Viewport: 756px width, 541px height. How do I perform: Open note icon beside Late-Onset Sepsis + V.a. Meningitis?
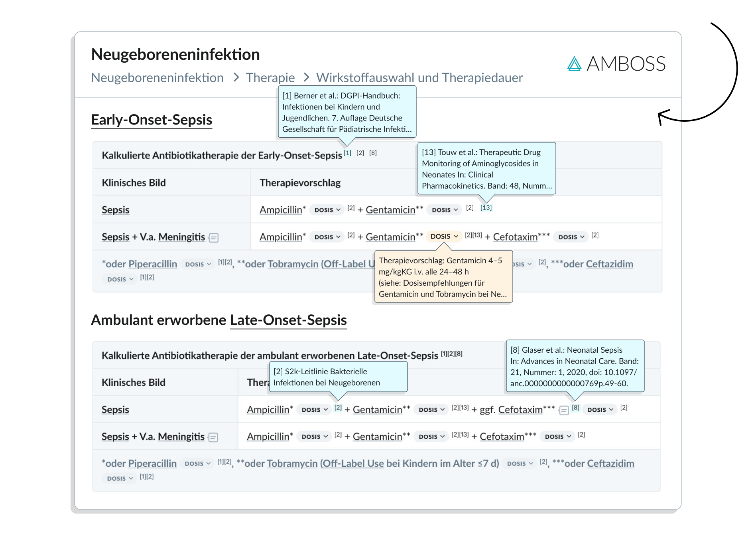pyautogui.click(x=213, y=437)
